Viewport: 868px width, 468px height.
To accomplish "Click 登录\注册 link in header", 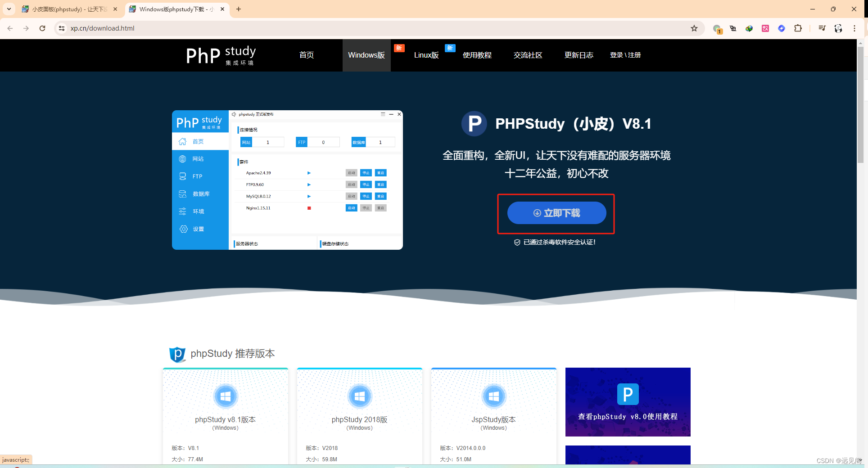I will point(625,55).
